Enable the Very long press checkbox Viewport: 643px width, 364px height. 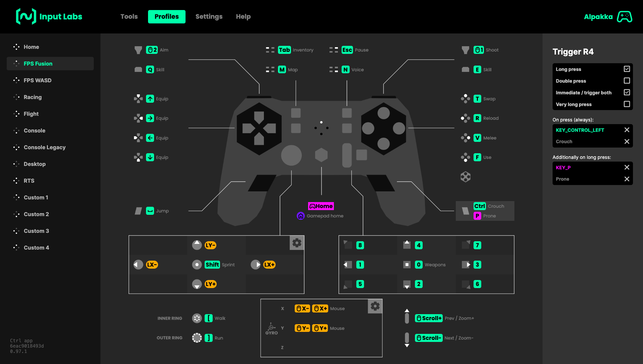627,104
